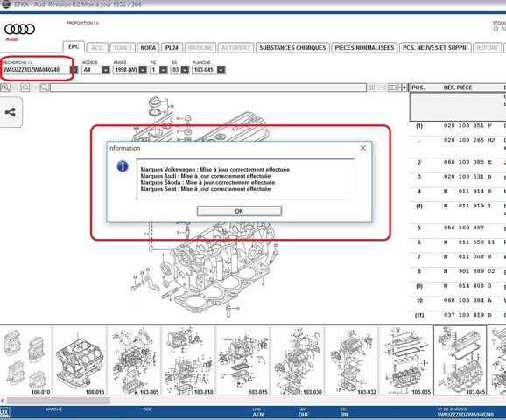506x420 pixels.
Task: Open thumbnail 103-010
Action: [x=188, y=360]
